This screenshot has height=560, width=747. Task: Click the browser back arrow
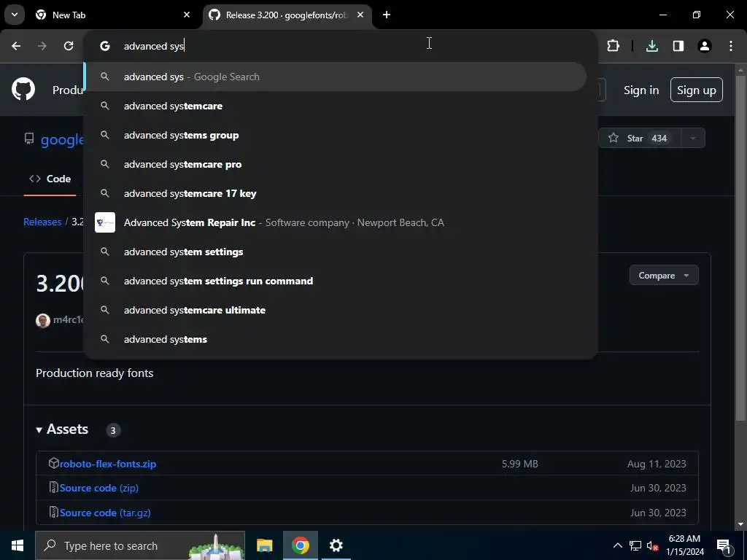pyautogui.click(x=16, y=46)
